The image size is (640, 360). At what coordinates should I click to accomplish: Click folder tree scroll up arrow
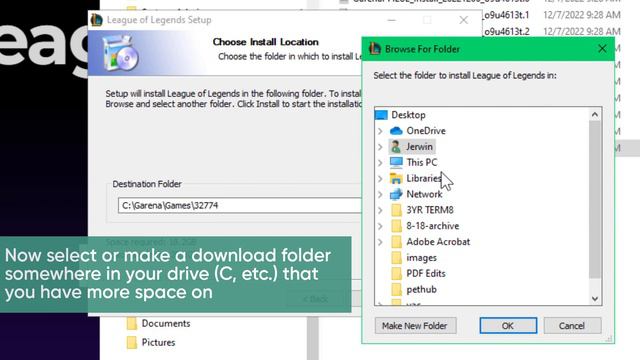(595, 115)
